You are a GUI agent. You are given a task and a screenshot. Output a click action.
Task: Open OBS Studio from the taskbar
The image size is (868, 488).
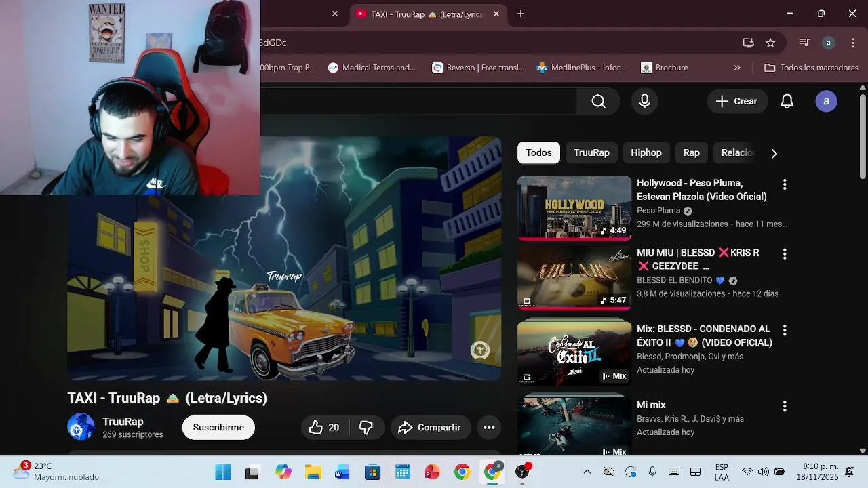(522, 472)
